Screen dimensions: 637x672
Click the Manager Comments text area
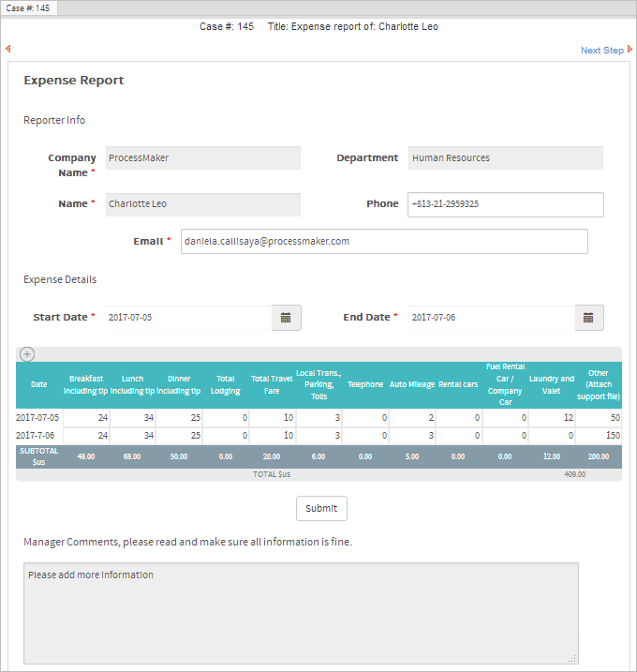point(300,612)
